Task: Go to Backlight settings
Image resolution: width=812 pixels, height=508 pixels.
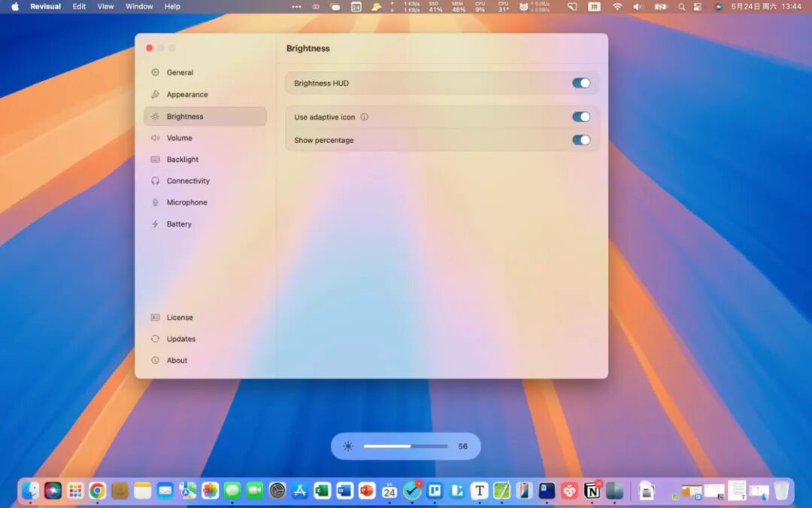Action: (x=205, y=159)
